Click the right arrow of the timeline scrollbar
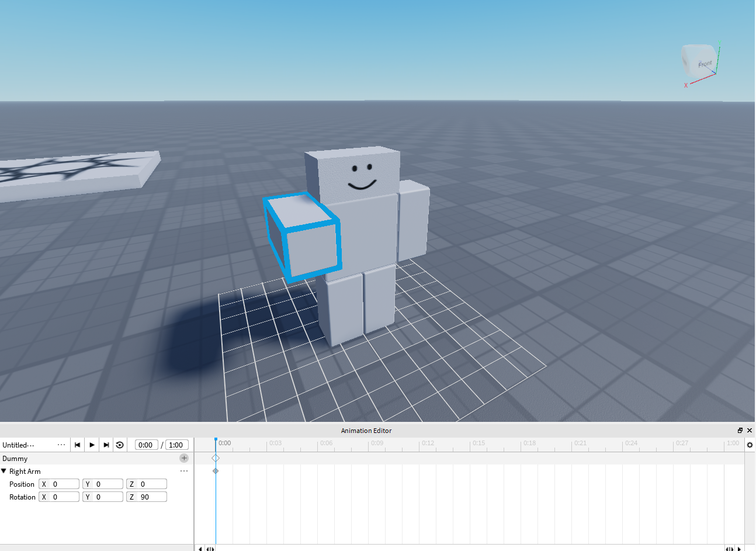Viewport: 756px width, 551px height. [x=740, y=549]
